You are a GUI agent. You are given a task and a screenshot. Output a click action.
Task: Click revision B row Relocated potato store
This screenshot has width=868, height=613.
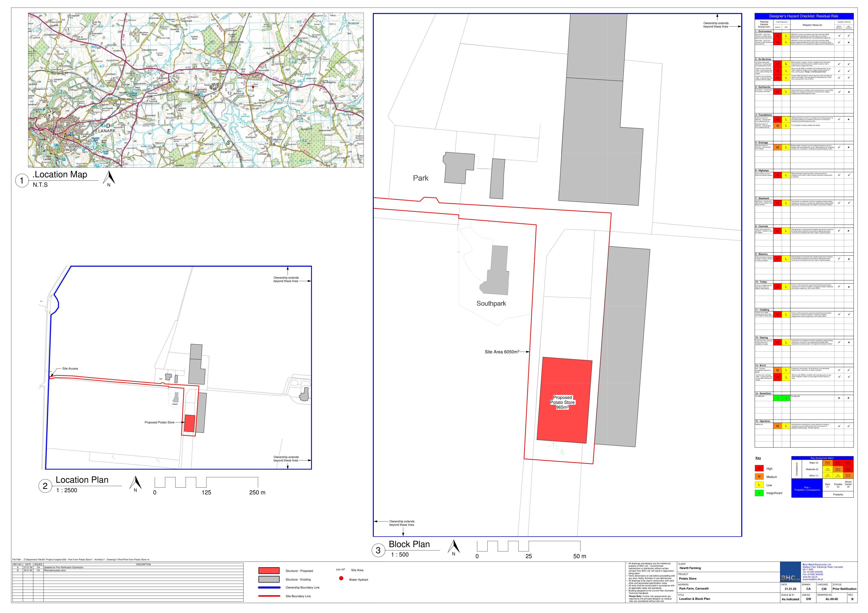[128, 571]
